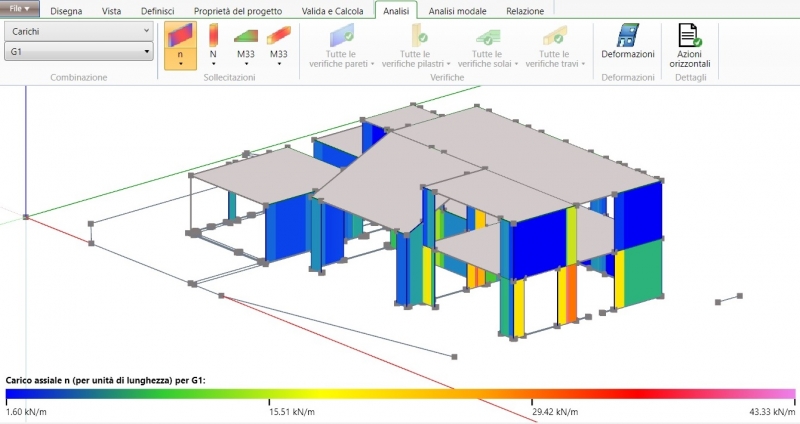The height and width of the screenshot is (424, 800).
Task: Open the Definisci tab
Action: pyautogui.click(x=157, y=11)
